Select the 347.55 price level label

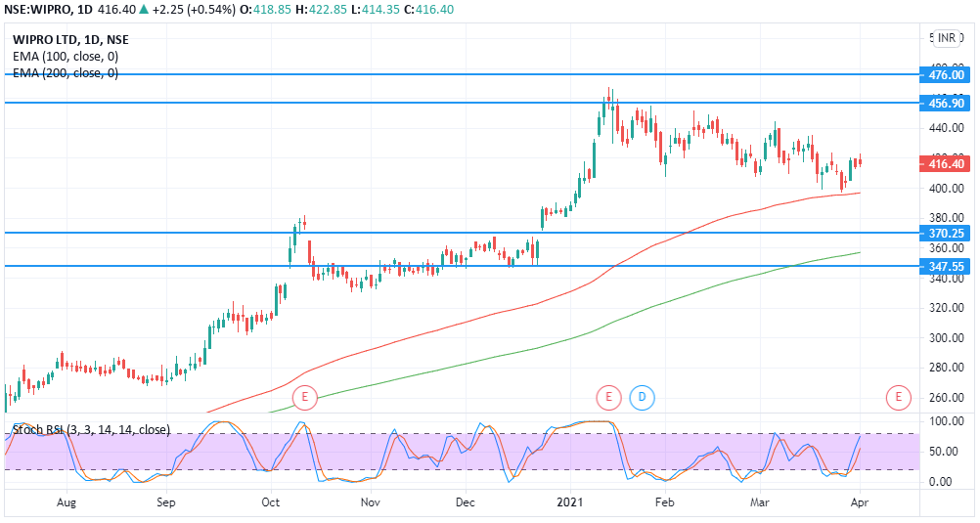tap(947, 266)
